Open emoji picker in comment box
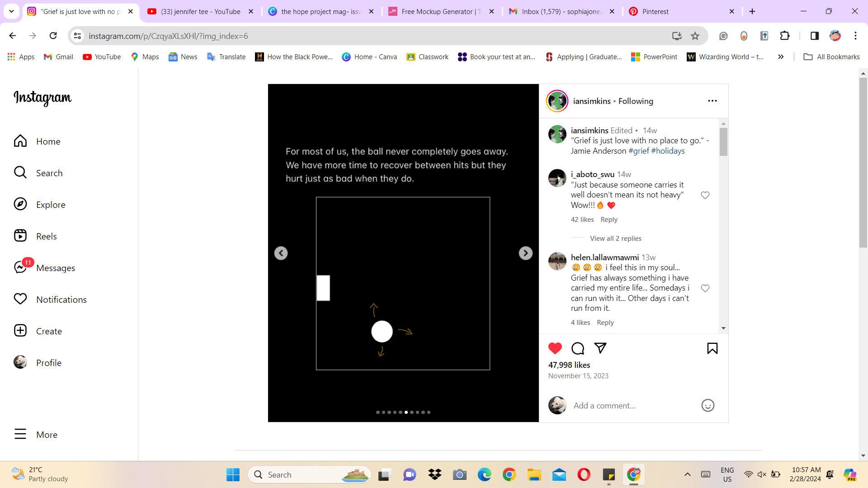The width and height of the screenshot is (868, 488). coord(708,405)
